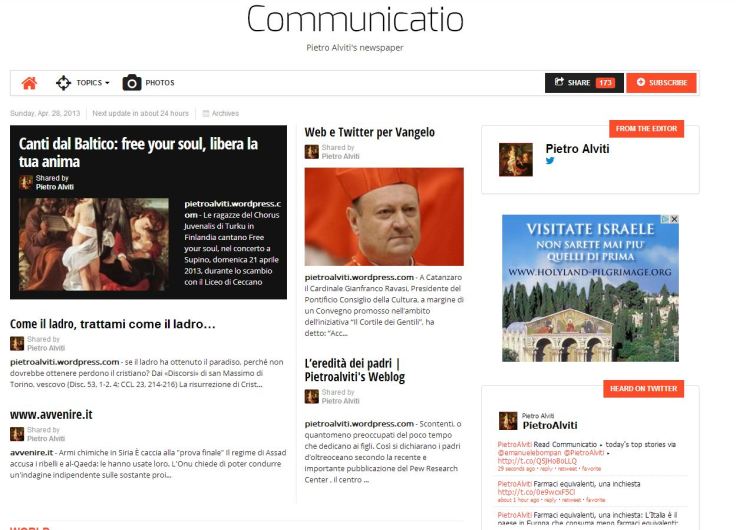736x530 pixels.
Task: Close the Visitate Israele ad
Action: point(675,219)
